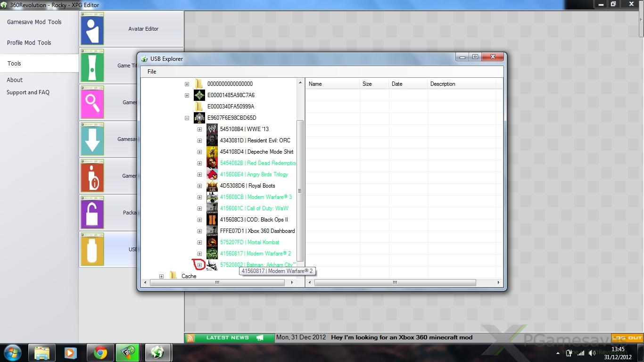Viewport: 644px width, 362px height.
Task: Click the Angry Birds Trilogy game icon
Action: (212, 174)
